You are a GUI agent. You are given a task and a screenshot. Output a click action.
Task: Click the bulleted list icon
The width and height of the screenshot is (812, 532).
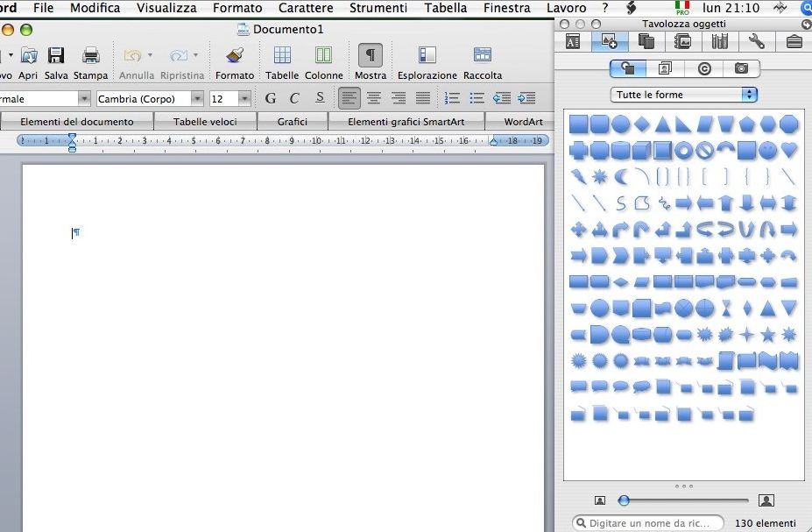pyautogui.click(x=477, y=98)
